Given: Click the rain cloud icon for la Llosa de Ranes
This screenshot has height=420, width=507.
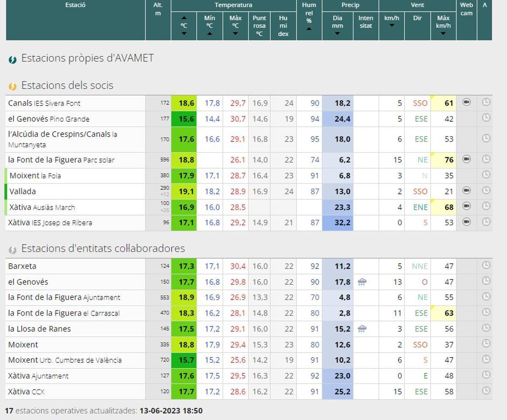Looking at the screenshot, I should 366,329.
